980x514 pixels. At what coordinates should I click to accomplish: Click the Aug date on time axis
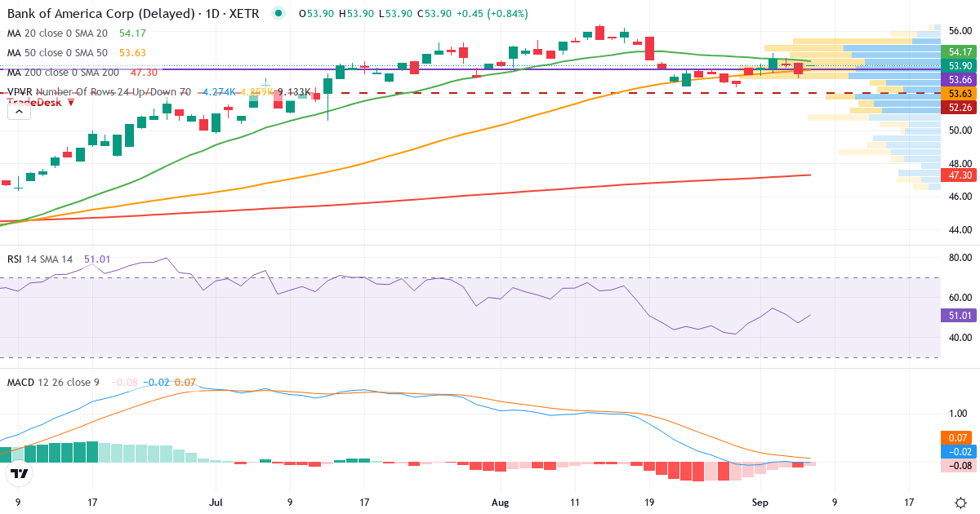pyautogui.click(x=499, y=503)
